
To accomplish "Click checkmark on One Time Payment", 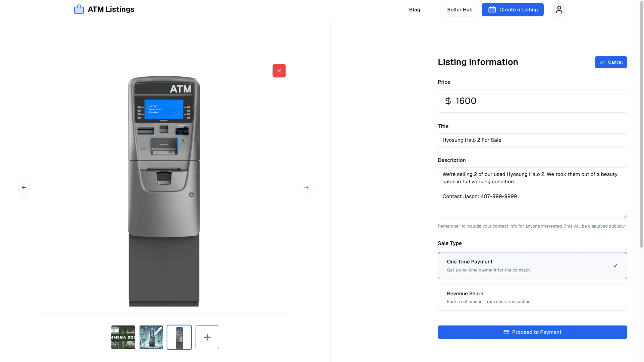I will (x=615, y=266).
